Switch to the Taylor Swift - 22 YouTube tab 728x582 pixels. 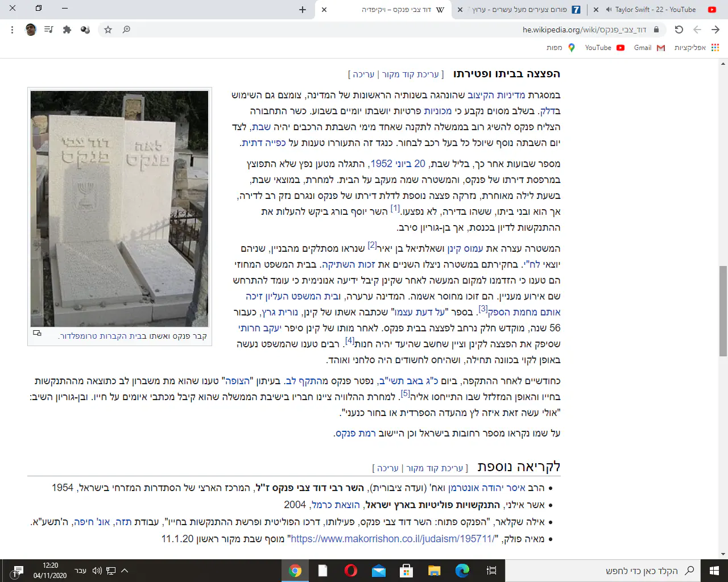(x=654, y=10)
